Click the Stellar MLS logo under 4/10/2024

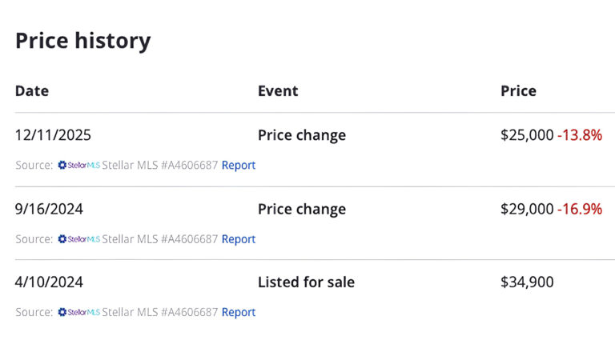click(x=78, y=313)
